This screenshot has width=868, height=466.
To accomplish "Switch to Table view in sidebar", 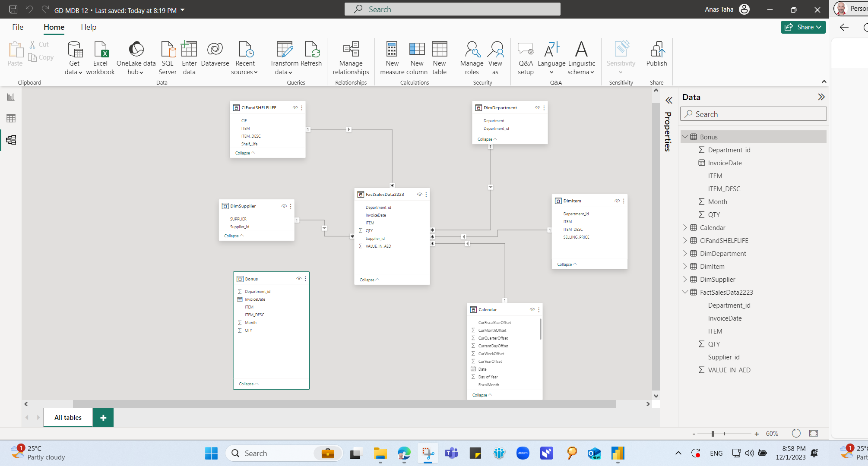I will coord(11,118).
